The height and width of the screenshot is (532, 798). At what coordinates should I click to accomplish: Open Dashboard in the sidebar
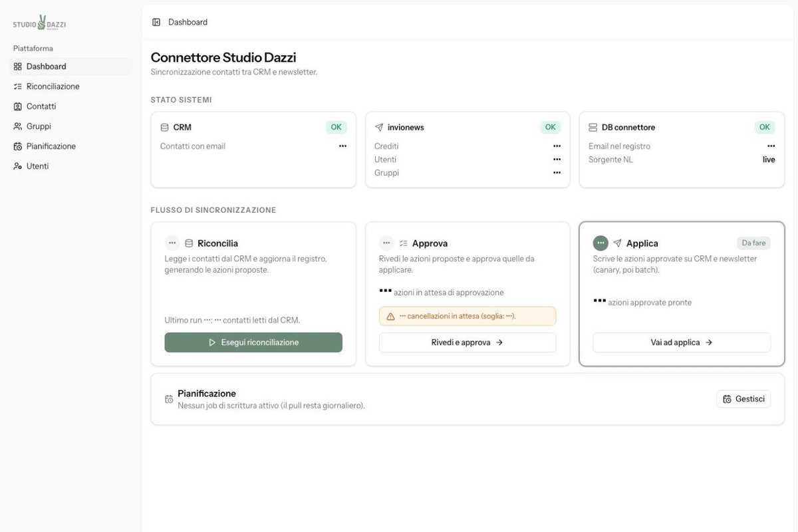click(x=72, y=66)
